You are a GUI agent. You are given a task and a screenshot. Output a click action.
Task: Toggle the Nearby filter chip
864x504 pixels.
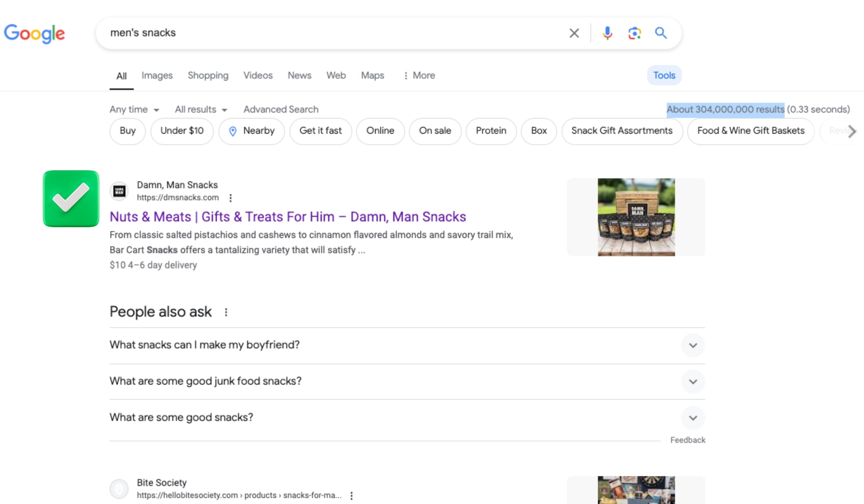pyautogui.click(x=252, y=131)
